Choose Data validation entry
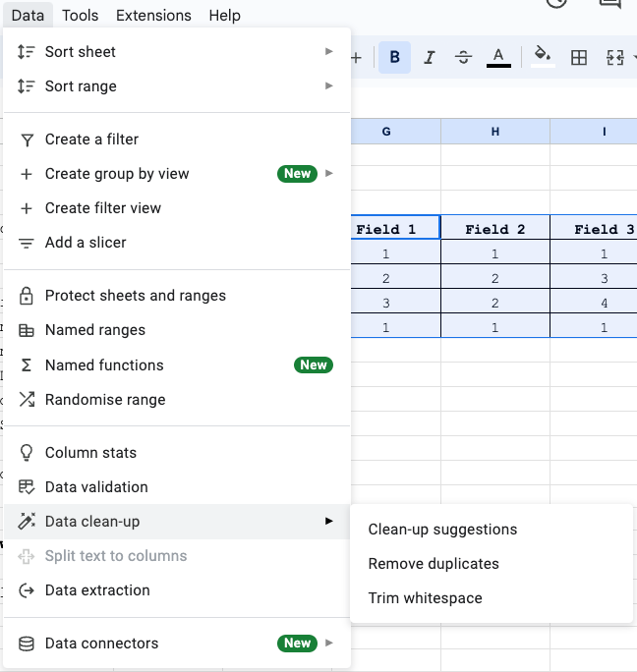This screenshot has height=672, width=637. 177,487
